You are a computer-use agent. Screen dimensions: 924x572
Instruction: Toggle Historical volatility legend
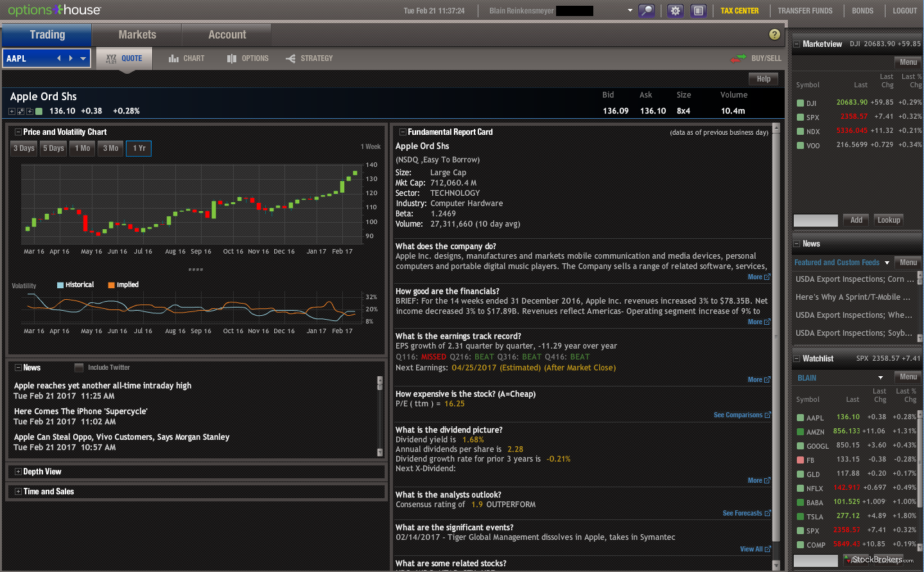tap(75, 285)
